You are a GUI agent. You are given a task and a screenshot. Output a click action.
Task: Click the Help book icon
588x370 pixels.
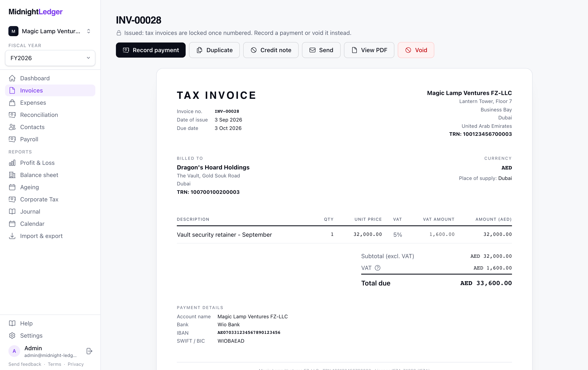point(12,323)
